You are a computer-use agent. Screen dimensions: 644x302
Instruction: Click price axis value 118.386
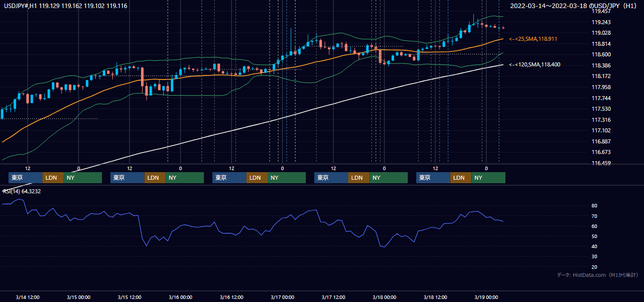(x=601, y=65)
